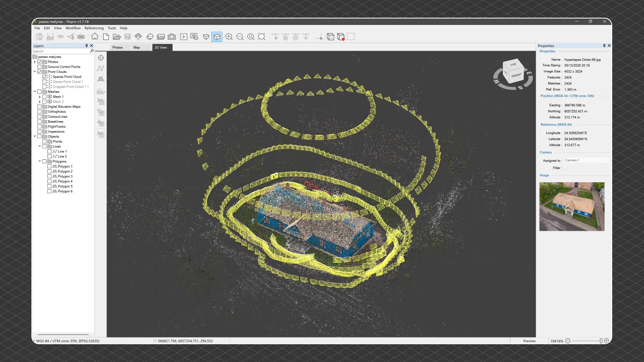Select the highlighted 3D cube view icon

pos(217,37)
